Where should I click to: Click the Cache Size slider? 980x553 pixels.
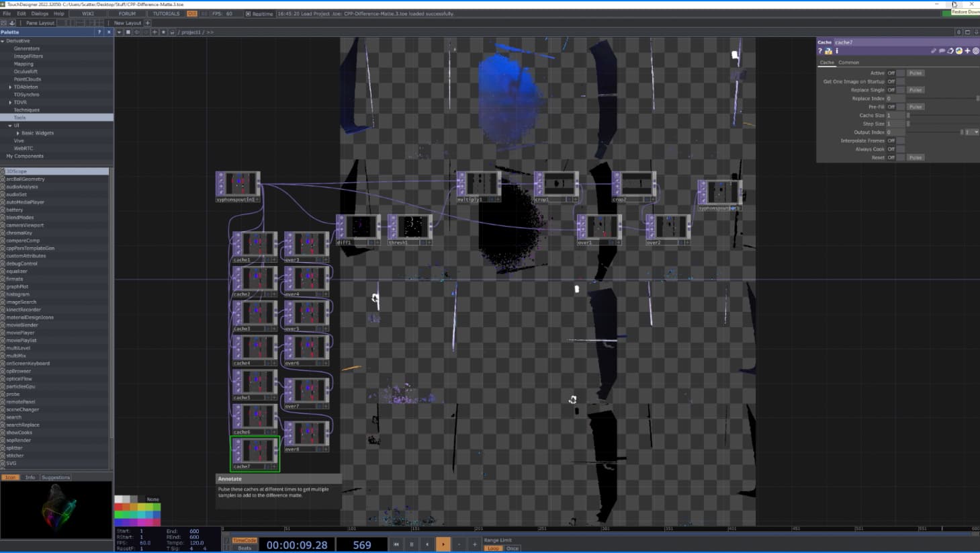coord(940,116)
